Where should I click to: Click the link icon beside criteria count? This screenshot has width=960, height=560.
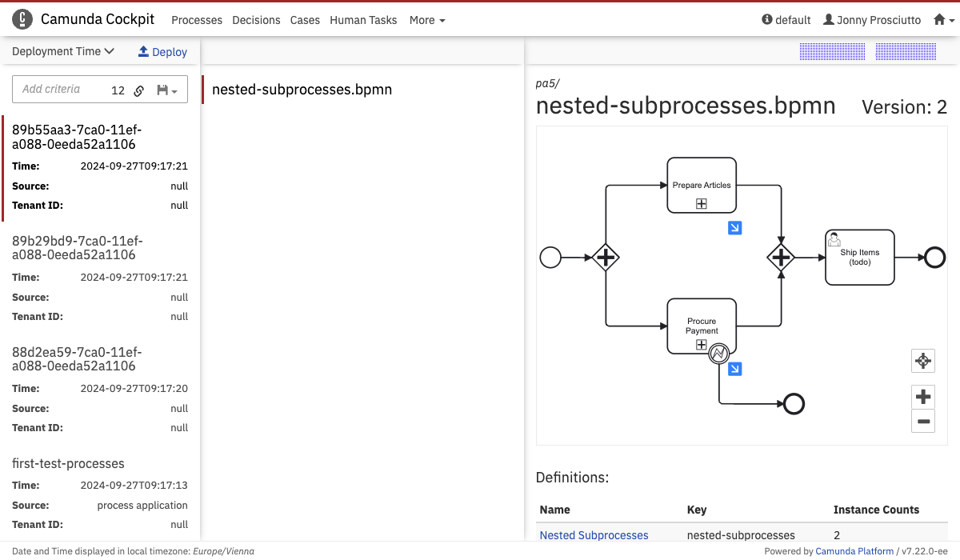coord(138,90)
